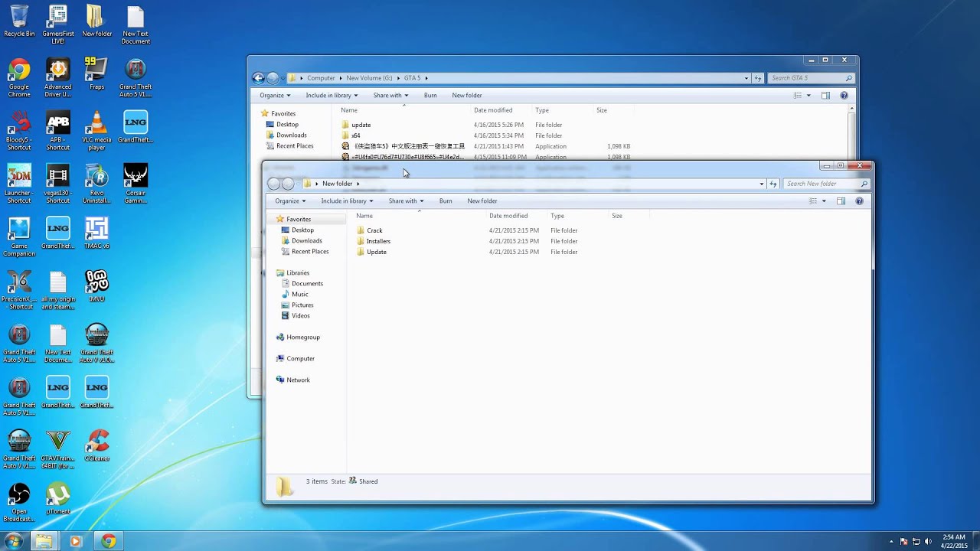
Task: Toggle preview pane in New folder window
Action: pos(841,201)
